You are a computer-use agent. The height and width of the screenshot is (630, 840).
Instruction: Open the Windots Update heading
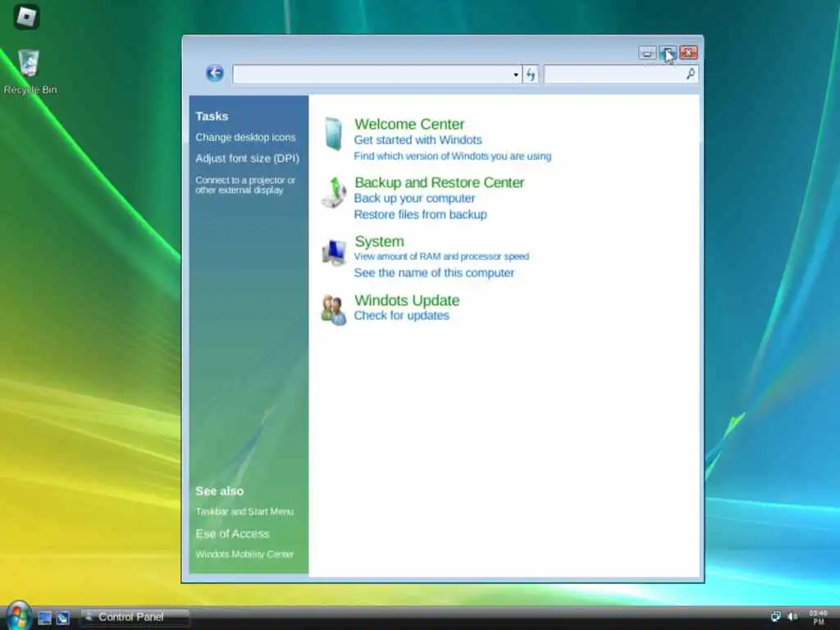(407, 300)
